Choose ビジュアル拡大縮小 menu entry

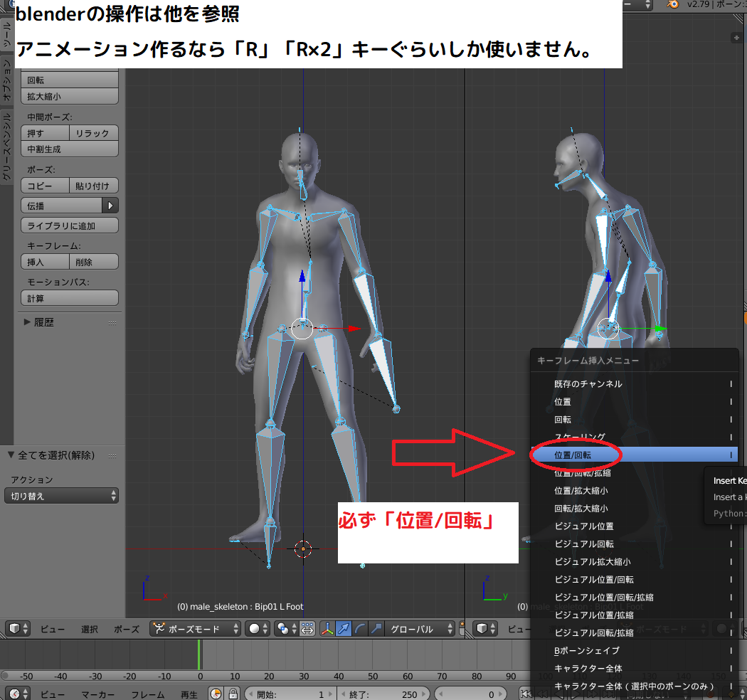click(635, 562)
